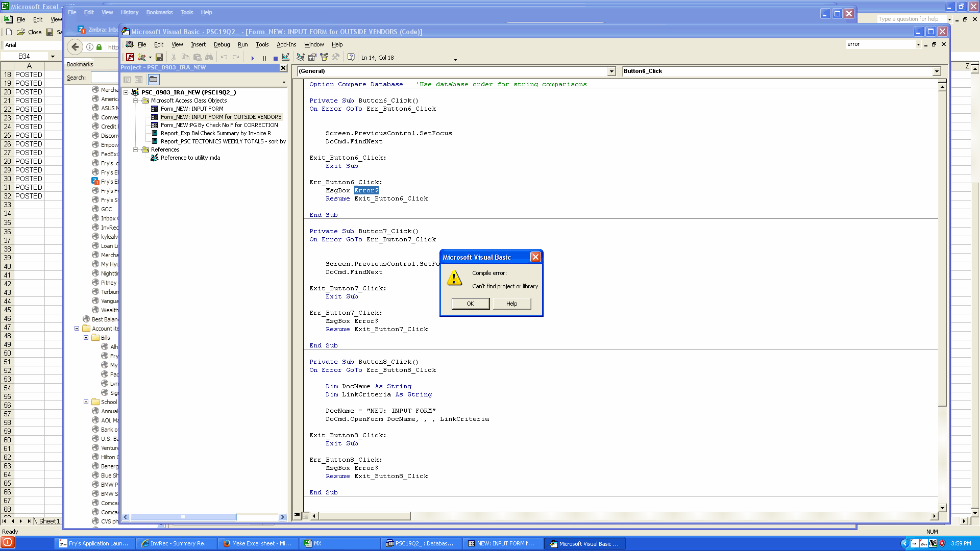Screen dimensions: 980x551
Task: Open the Add-Ins menu
Action: [286, 44]
